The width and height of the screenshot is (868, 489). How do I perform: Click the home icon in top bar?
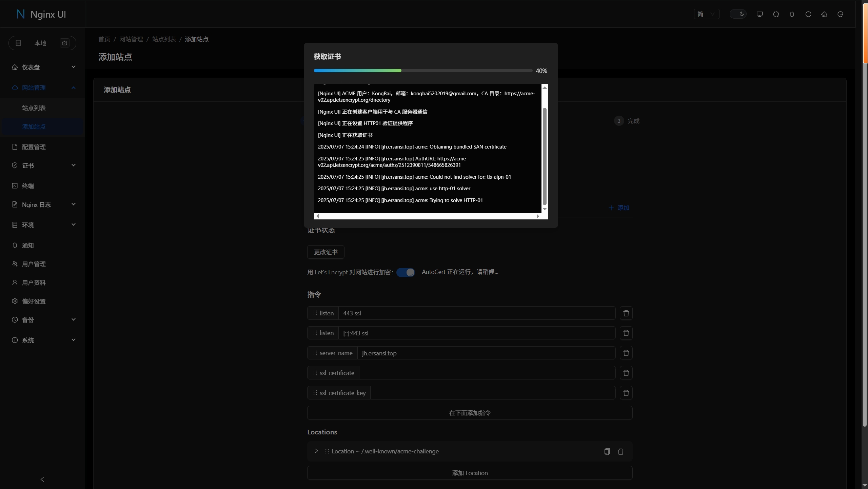click(x=824, y=14)
